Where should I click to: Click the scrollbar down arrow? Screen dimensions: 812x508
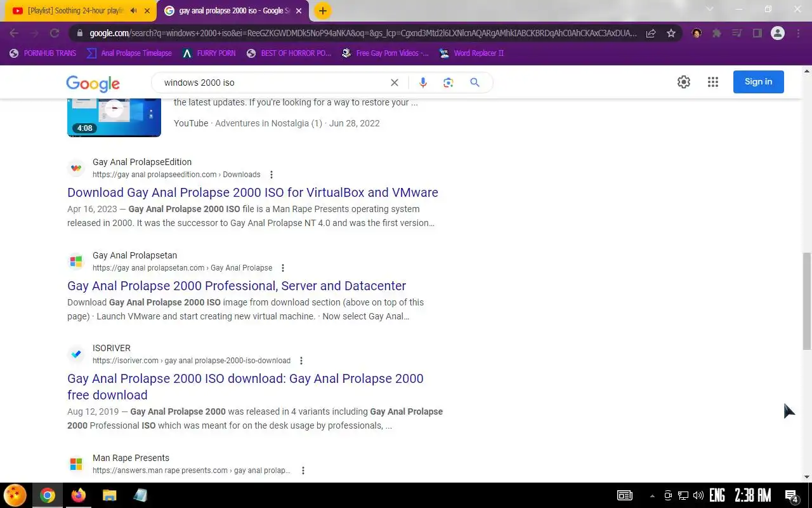807,477
